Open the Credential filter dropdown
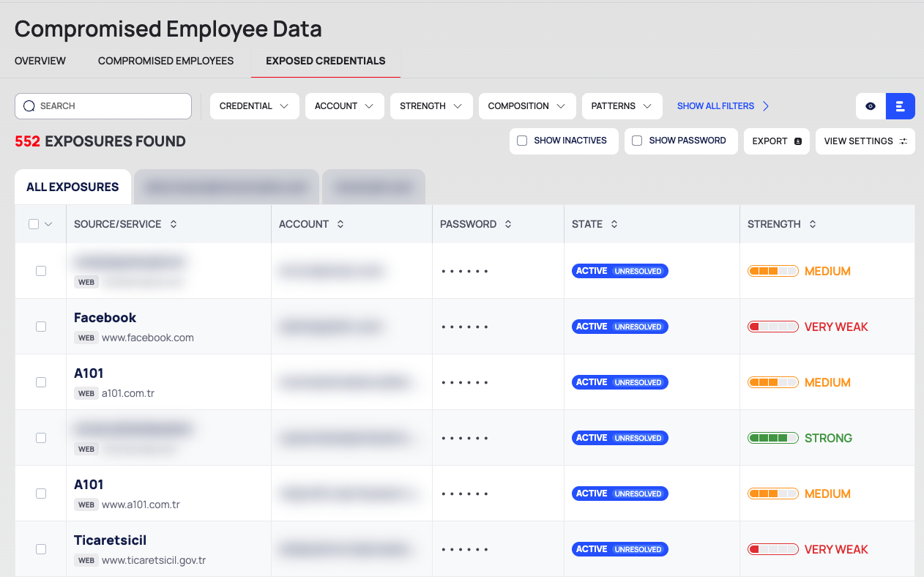Image resolution: width=924 pixels, height=577 pixels. coord(255,106)
